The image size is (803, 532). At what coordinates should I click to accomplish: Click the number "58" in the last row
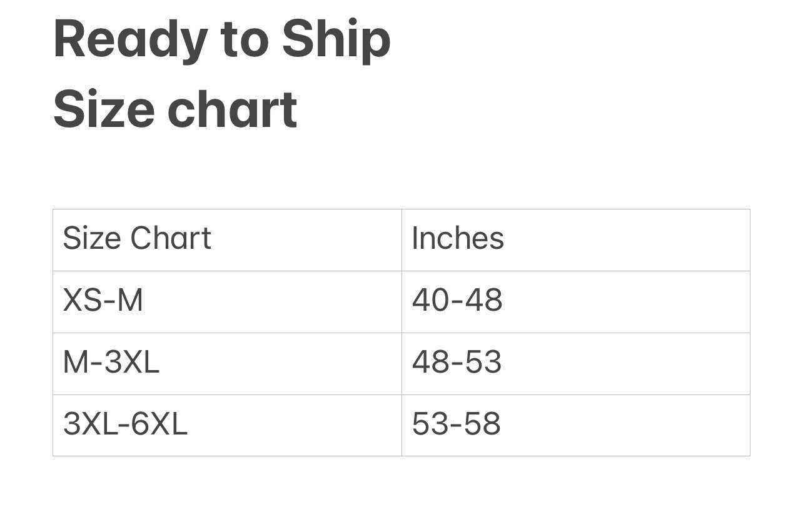tap(482, 424)
